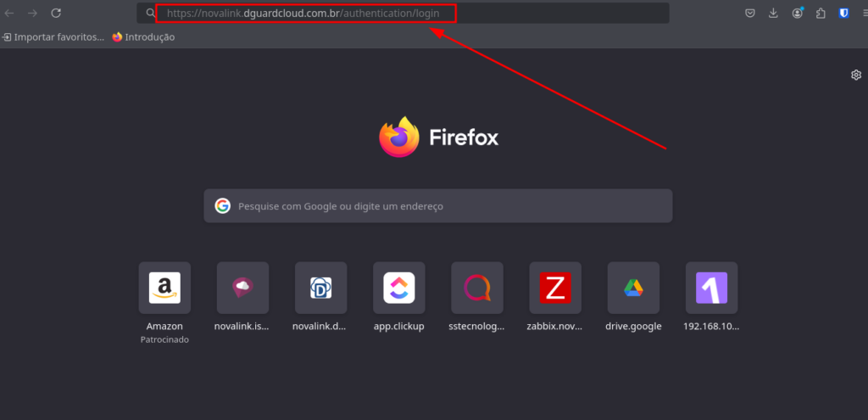The width and height of the screenshot is (868, 420).
Task: Click the browser forward arrow
Action: (33, 13)
